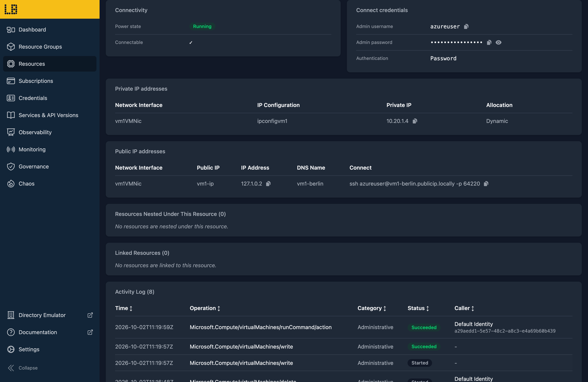The height and width of the screenshot is (382, 588).
Task: Open Dashboard in the sidebar
Action: (50, 30)
